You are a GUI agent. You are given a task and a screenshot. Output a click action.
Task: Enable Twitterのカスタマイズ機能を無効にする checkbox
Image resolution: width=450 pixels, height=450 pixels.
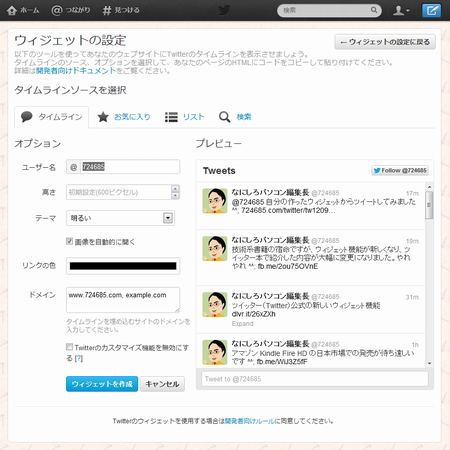(69, 347)
